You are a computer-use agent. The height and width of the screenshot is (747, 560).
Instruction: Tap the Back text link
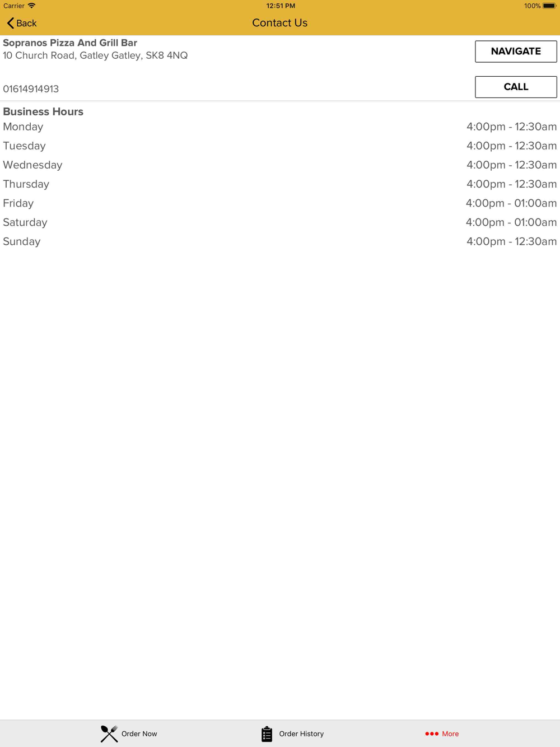point(26,23)
